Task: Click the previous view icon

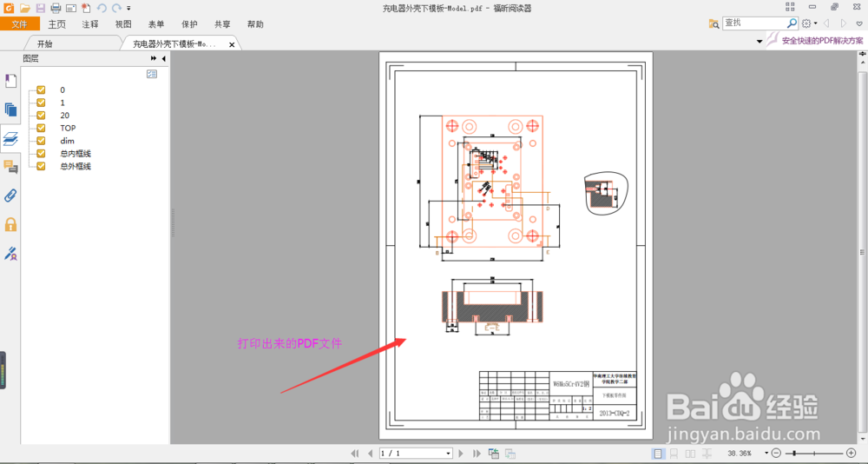Action: (x=493, y=453)
